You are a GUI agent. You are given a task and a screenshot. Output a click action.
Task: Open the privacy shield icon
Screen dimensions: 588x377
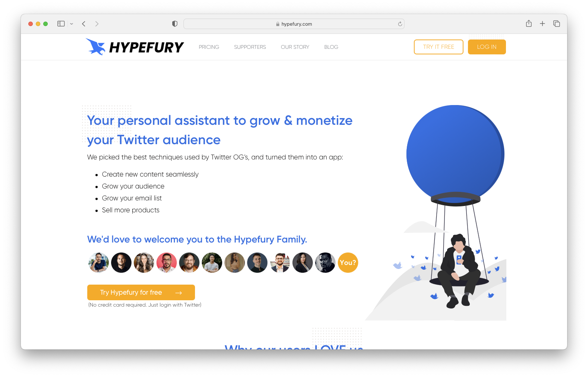(174, 24)
